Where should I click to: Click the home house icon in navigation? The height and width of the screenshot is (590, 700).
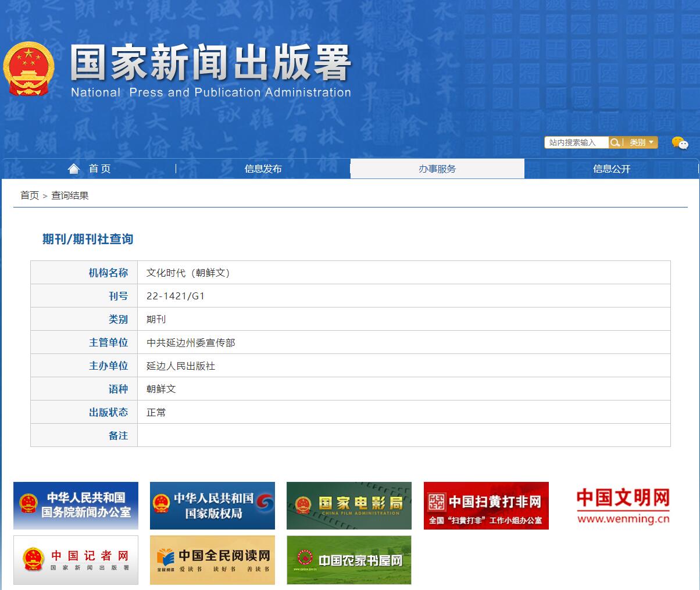coord(74,169)
